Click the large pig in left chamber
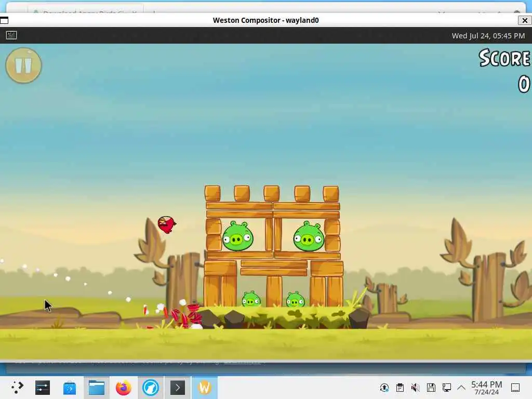Screen dimensions: 532x399 point(237,236)
